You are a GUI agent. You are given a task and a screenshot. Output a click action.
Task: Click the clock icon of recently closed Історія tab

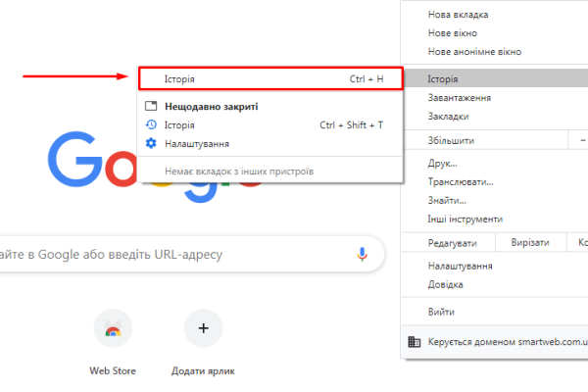click(151, 124)
